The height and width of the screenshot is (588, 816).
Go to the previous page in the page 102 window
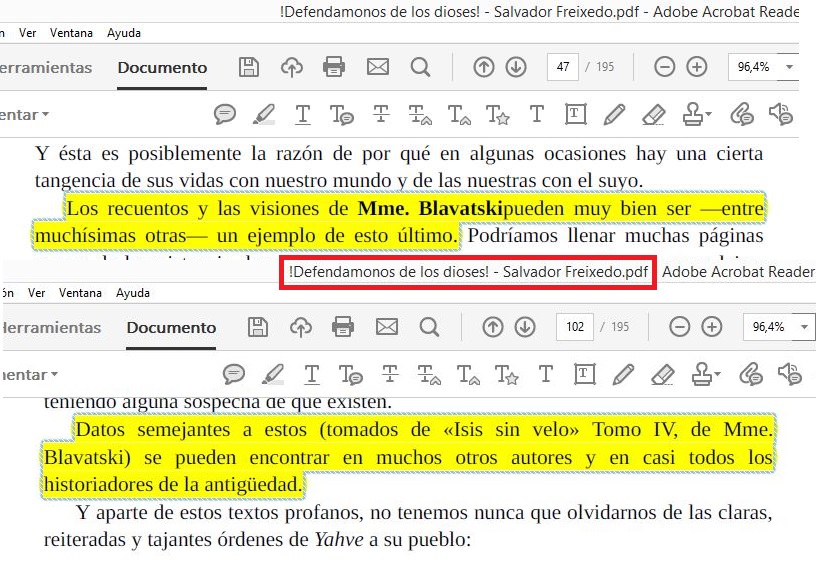click(x=492, y=327)
